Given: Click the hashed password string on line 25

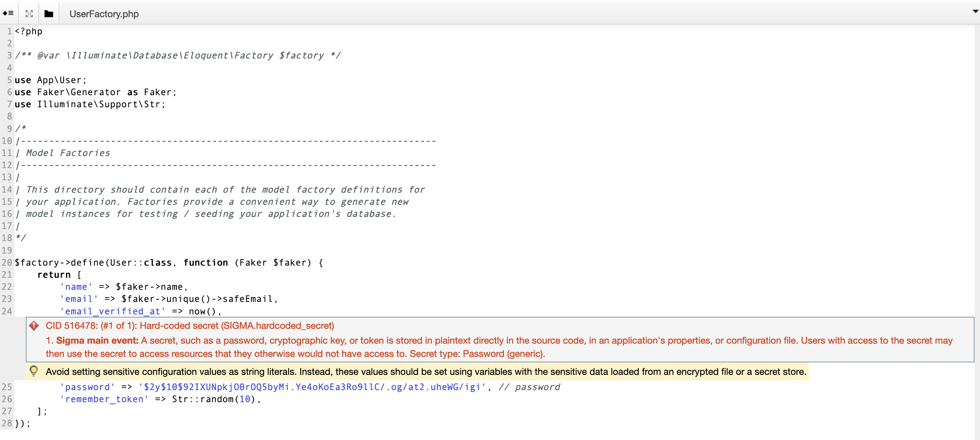Looking at the screenshot, I should pos(312,387).
